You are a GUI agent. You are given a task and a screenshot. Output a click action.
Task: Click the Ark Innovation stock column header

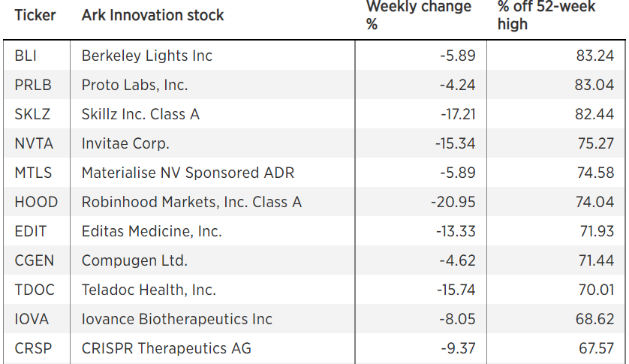(x=152, y=15)
